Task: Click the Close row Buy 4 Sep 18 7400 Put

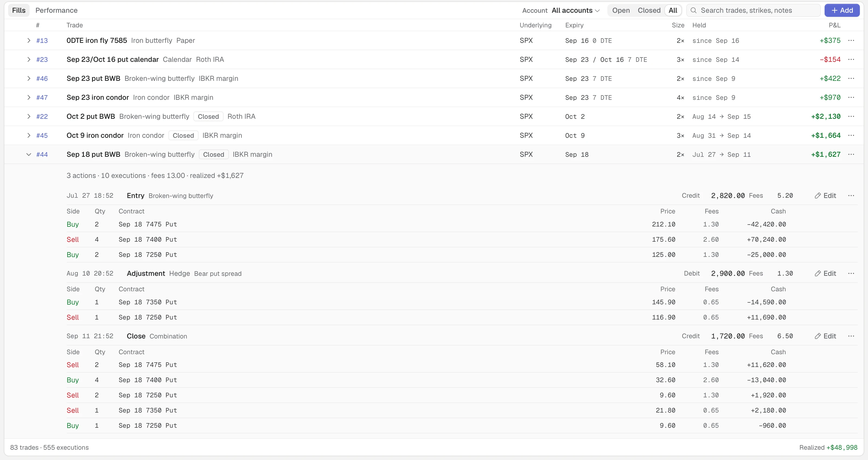Action: click(x=462, y=380)
